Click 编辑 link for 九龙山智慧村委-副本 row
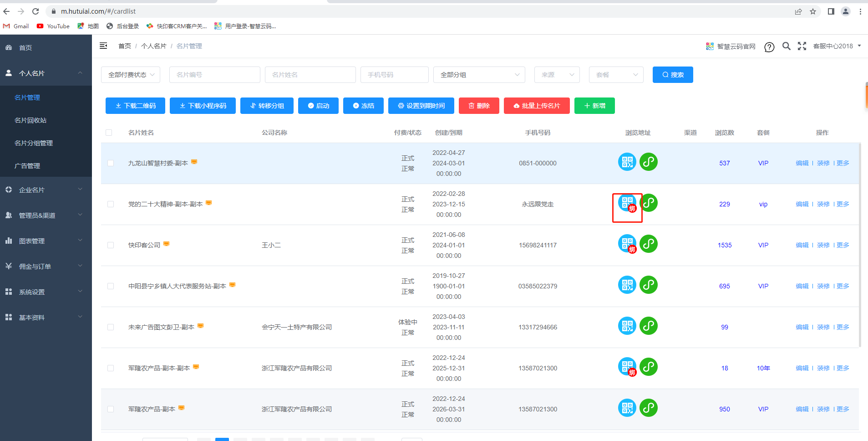This screenshot has height=441, width=868. [802, 163]
